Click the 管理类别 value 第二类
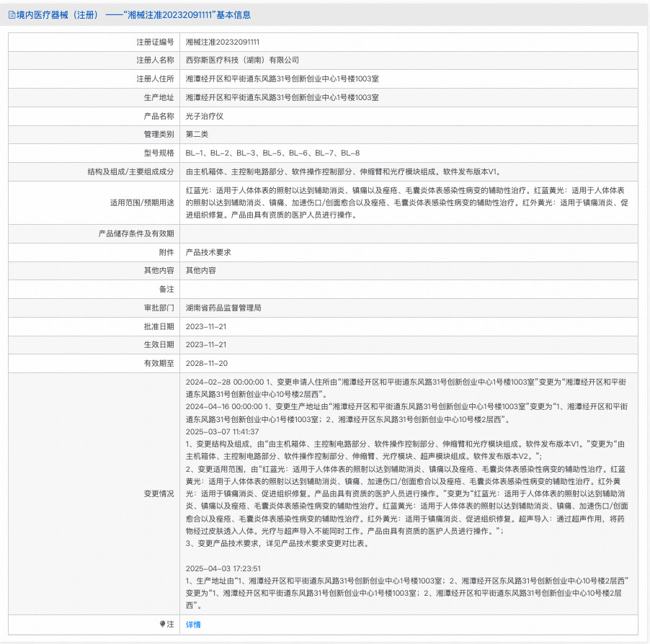The height and width of the screenshot is (644, 650). click(197, 134)
